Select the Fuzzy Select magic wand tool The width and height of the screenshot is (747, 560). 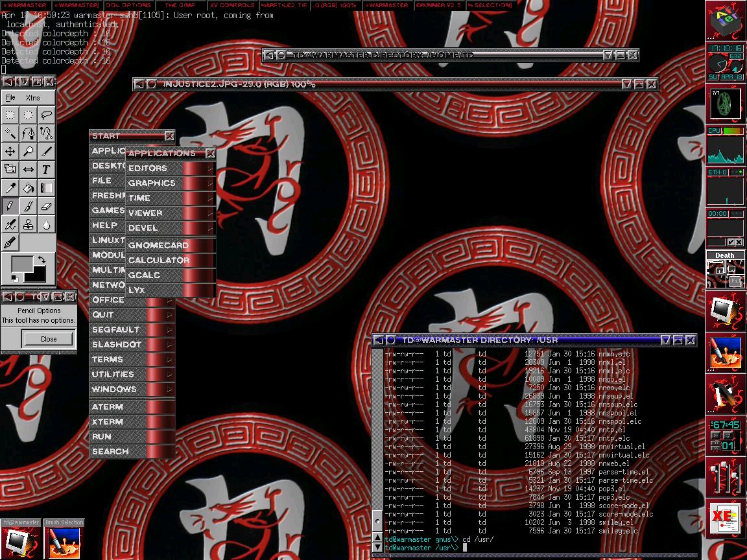point(10,134)
